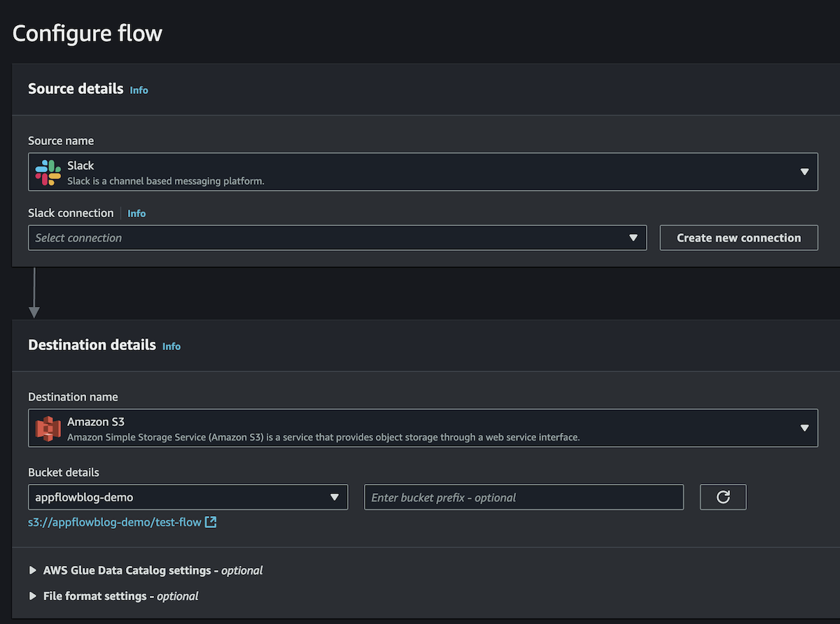Click the Source name label

61,141
